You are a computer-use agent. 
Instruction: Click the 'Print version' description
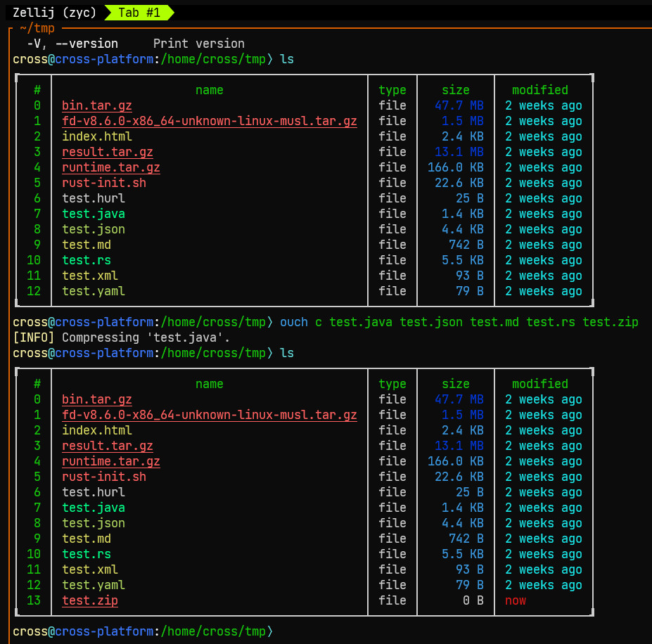coord(199,44)
